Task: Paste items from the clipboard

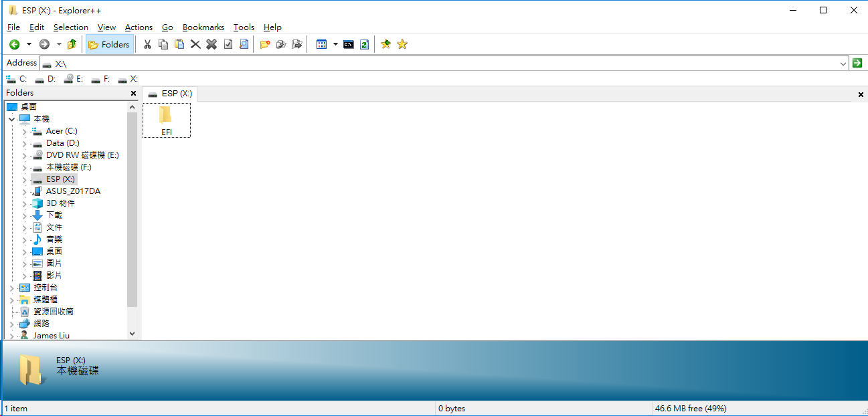Action: pyautogui.click(x=179, y=44)
